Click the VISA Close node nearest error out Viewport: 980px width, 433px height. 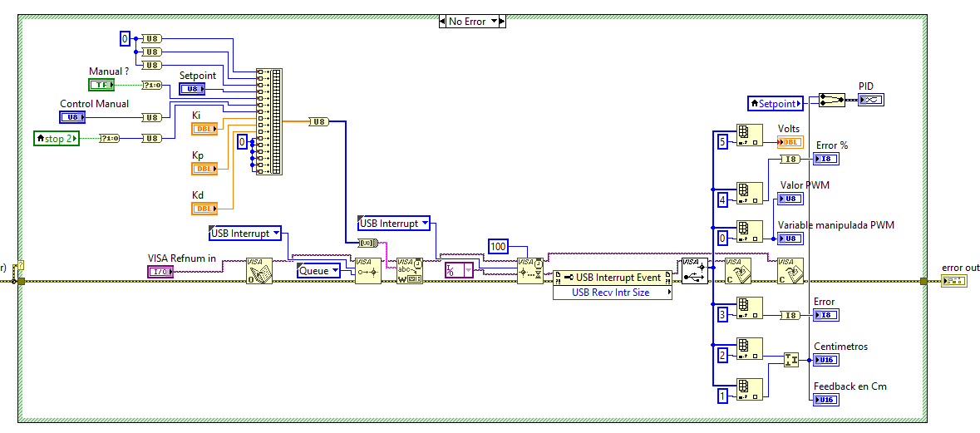click(790, 271)
